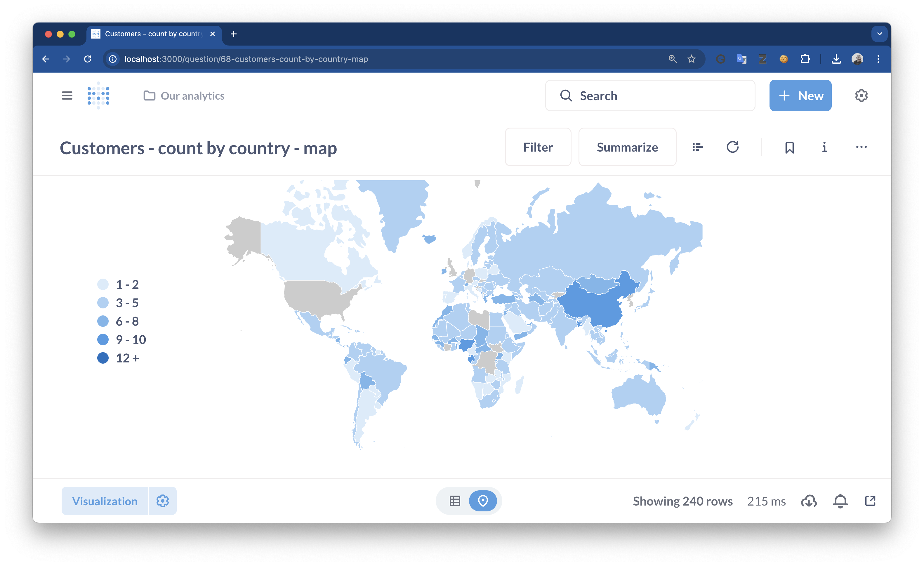Image resolution: width=924 pixels, height=566 pixels.
Task: Click the browser back navigation arrow
Action: coord(45,59)
